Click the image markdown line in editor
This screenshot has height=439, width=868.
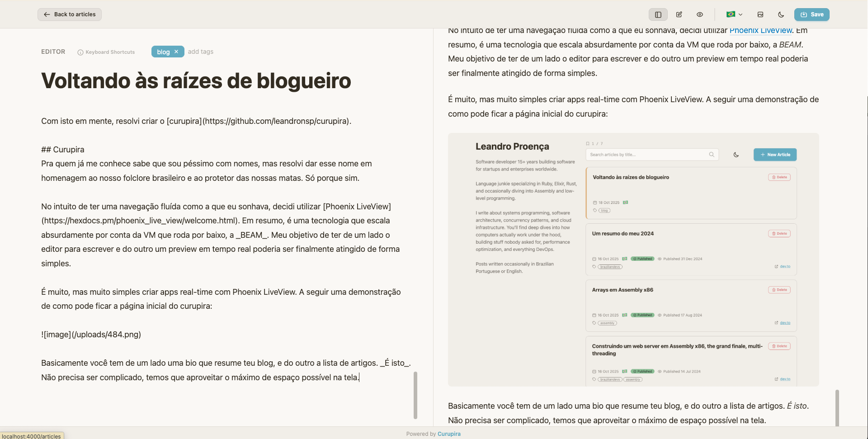tap(91, 335)
